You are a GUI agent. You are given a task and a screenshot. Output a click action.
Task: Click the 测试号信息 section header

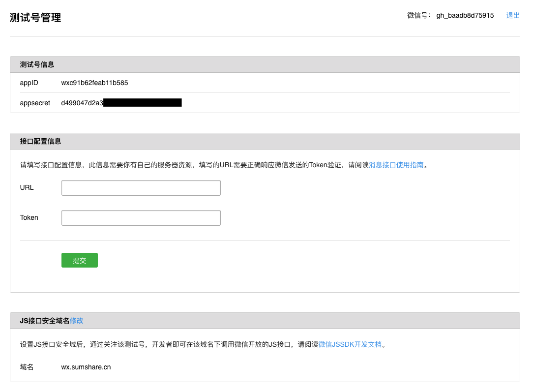point(37,64)
